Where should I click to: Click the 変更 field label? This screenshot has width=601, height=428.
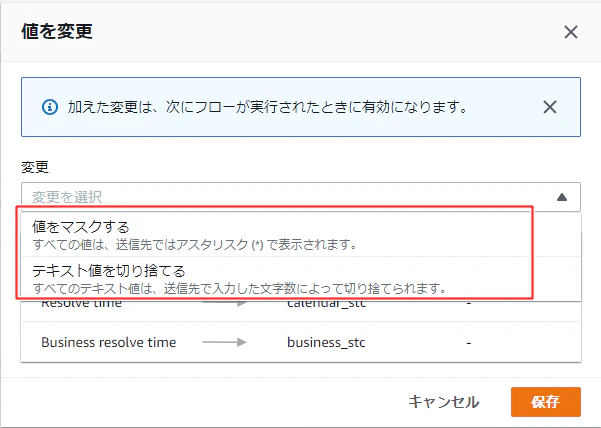tap(35, 167)
